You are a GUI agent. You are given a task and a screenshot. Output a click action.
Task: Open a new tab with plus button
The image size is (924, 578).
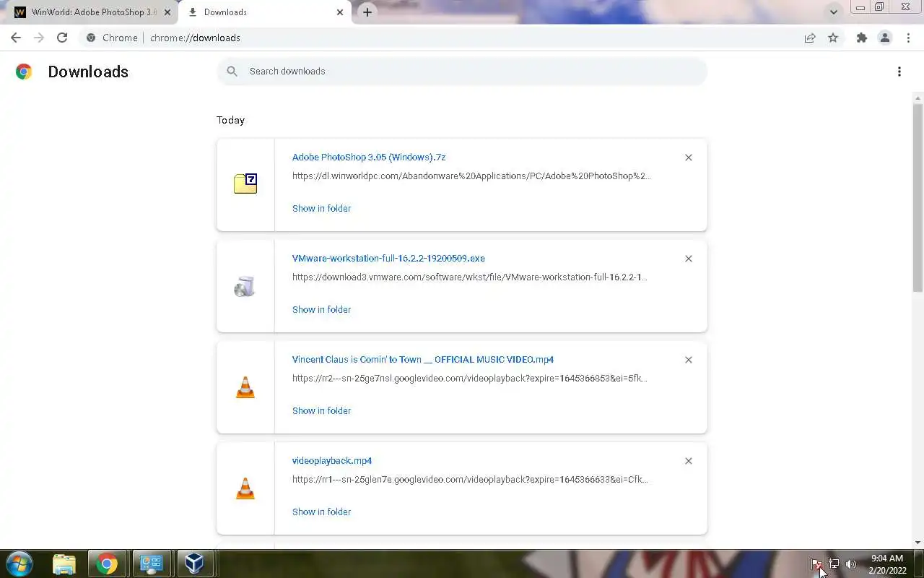coord(367,12)
